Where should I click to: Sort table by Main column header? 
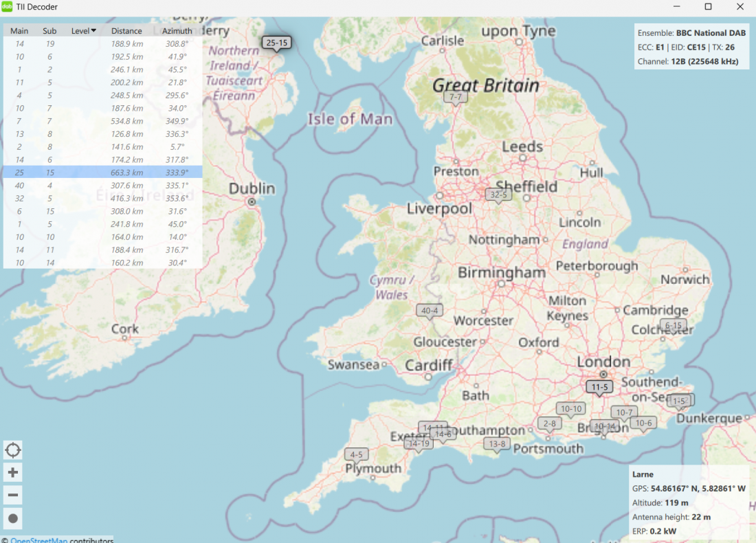point(19,31)
